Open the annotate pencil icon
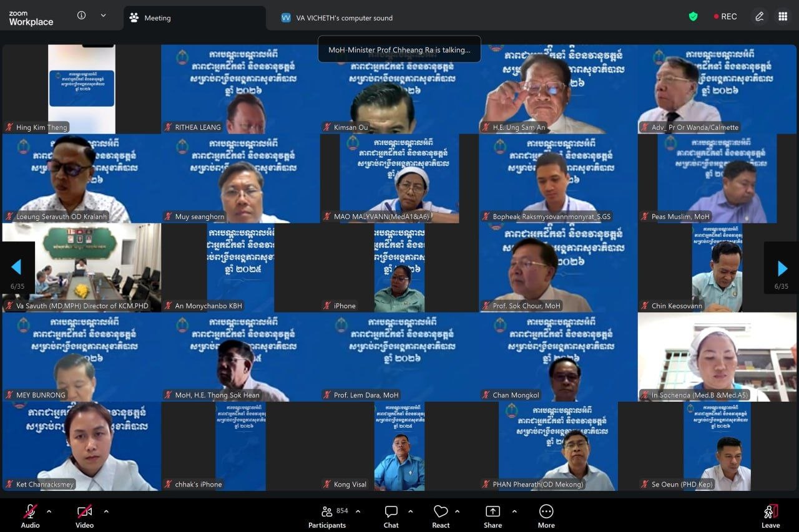The image size is (799, 532). click(759, 17)
